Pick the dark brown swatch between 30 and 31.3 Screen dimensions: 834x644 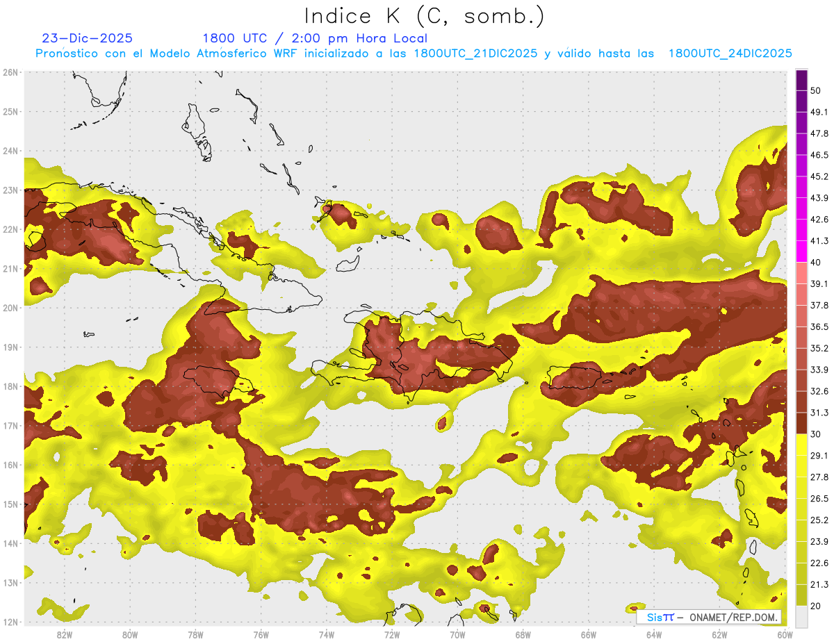(801, 423)
